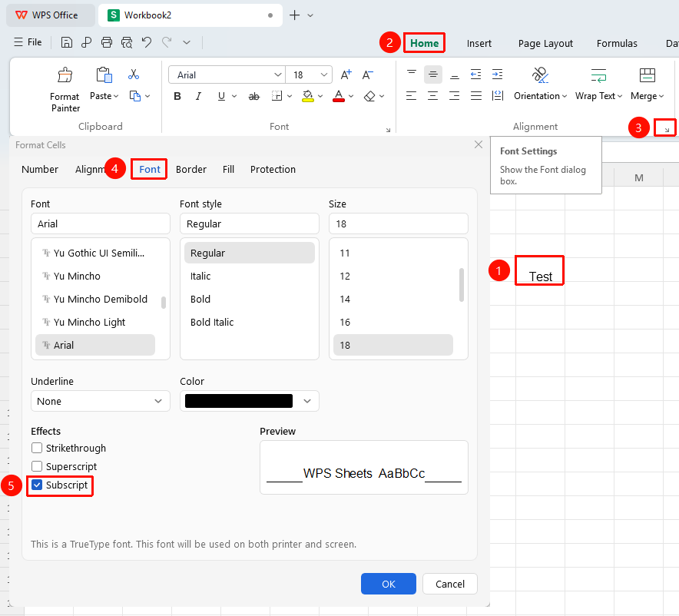The width and height of the screenshot is (679, 616).
Task: Uncheck the Subscript checkbox
Action: click(37, 485)
